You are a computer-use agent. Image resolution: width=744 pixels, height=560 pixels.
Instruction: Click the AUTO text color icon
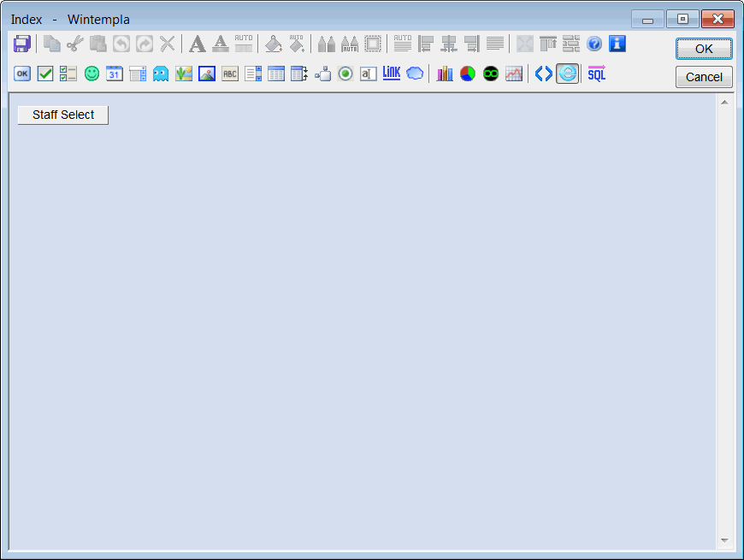[244, 44]
